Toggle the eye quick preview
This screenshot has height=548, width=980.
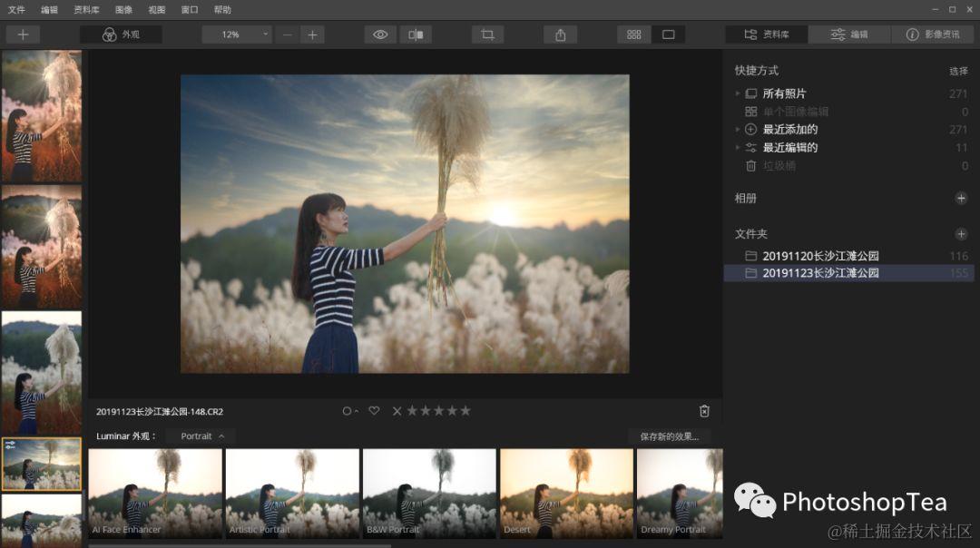coord(380,34)
